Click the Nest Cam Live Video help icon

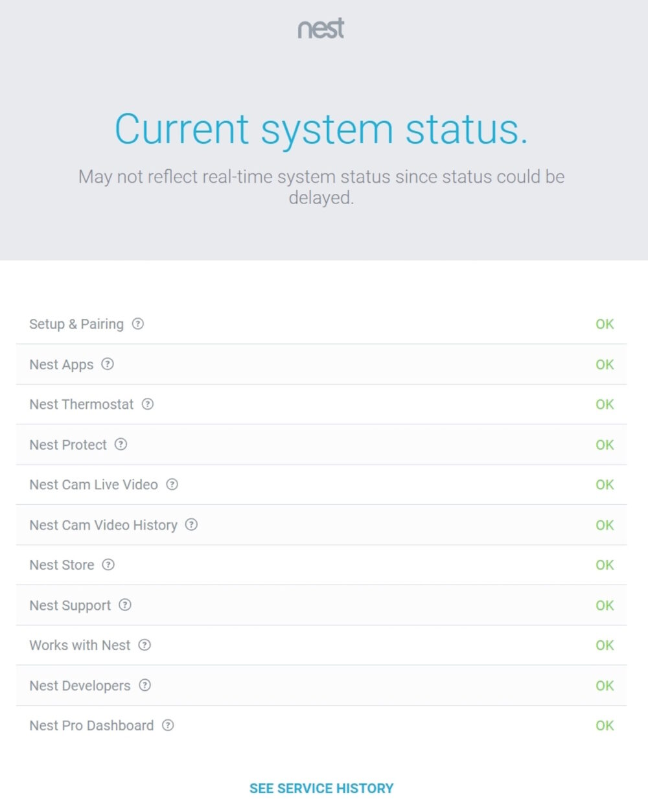172,485
